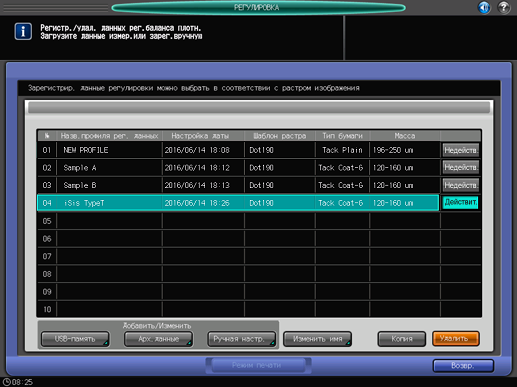Toggle Действит. status for iSis TypeT row
This screenshot has height=387, width=517.
[460, 203]
